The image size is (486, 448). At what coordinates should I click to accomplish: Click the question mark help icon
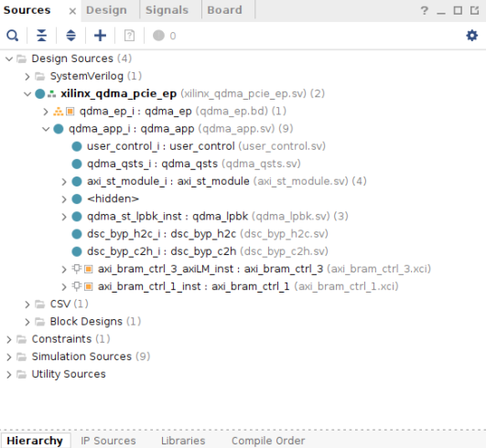click(425, 11)
